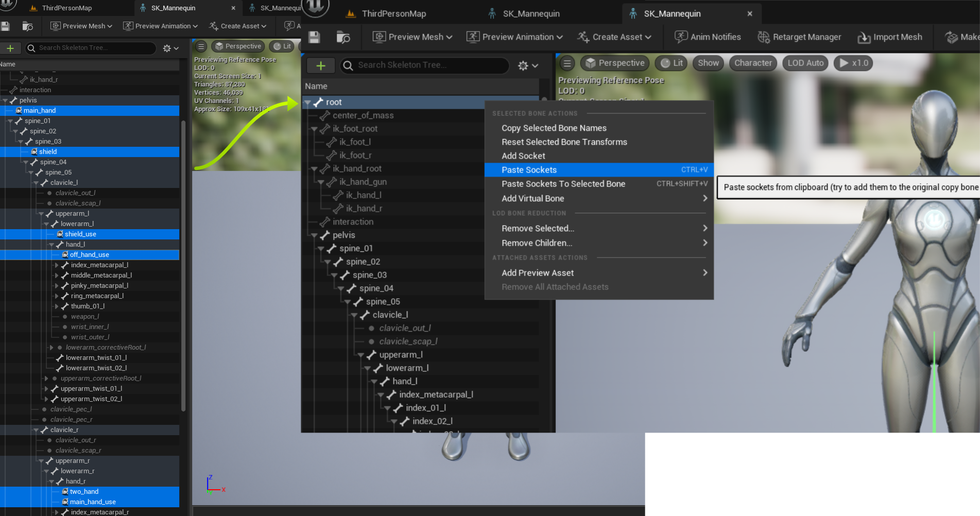Click the save icon in the right toolbar
The height and width of the screenshot is (516, 980).
coord(314,37)
